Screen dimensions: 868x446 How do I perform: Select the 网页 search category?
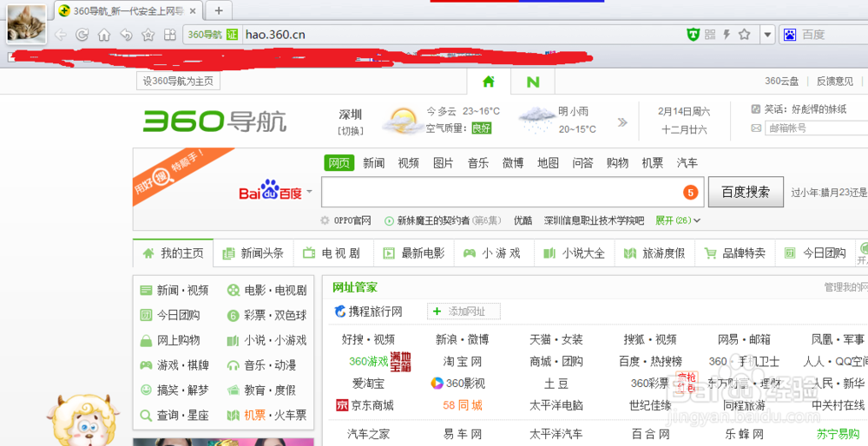(x=339, y=162)
